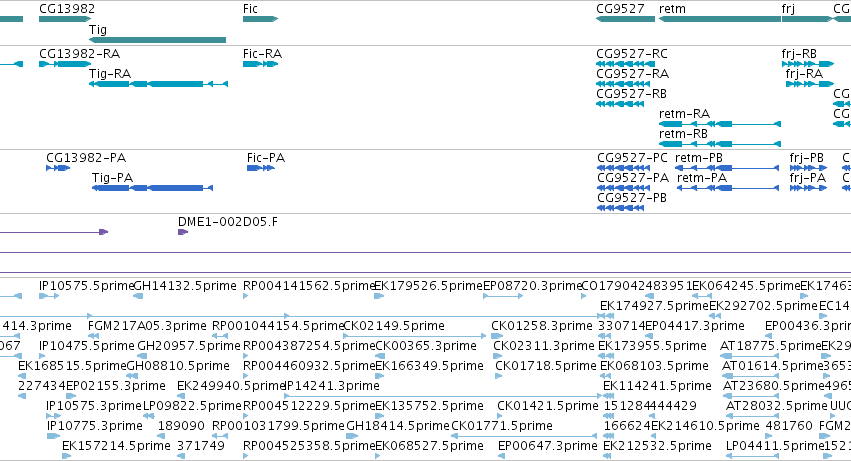Click the DME1-002D05.F feature arrow
Image resolution: width=851 pixels, height=461 pixels.
[x=183, y=232]
